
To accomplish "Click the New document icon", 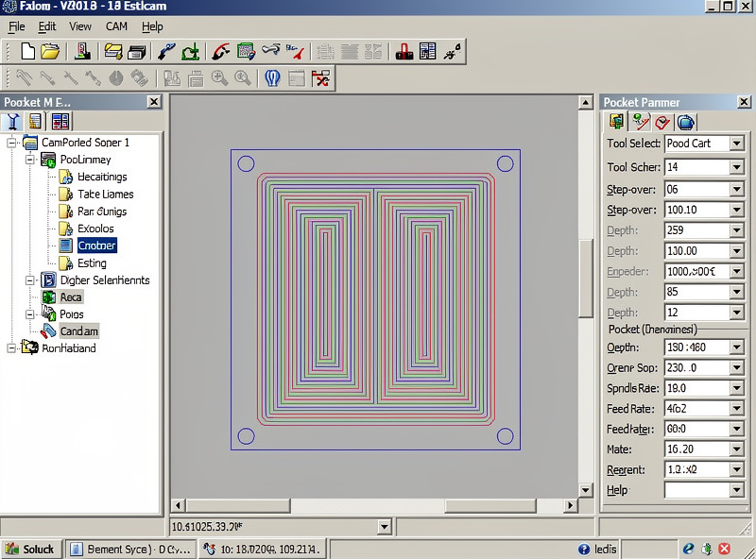I will [x=27, y=51].
